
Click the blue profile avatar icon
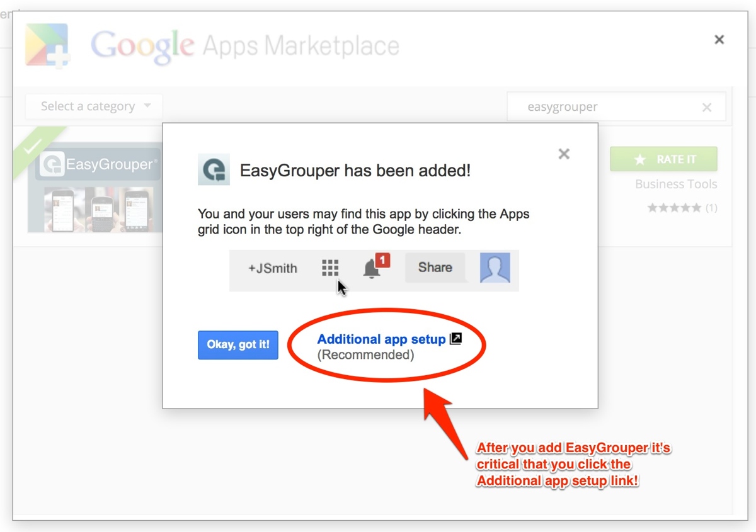click(495, 268)
